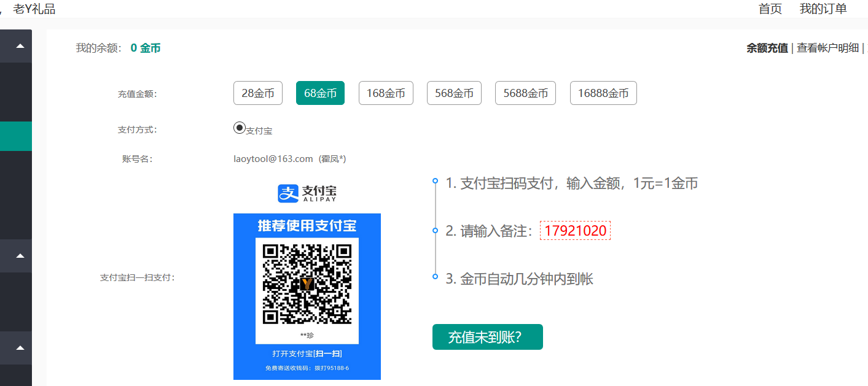
Task: Pick the 568金币 recharge option
Action: pos(454,93)
